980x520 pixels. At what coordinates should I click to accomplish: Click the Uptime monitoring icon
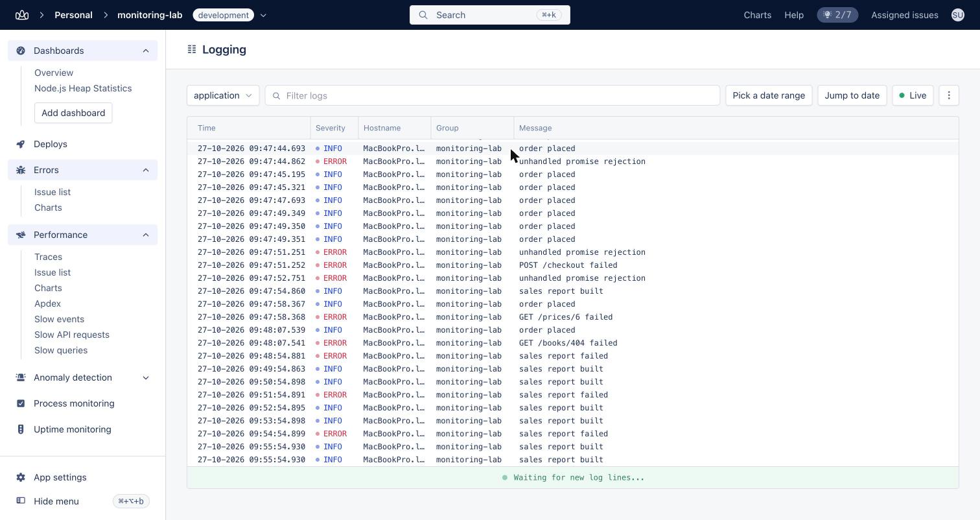pyautogui.click(x=21, y=429)
